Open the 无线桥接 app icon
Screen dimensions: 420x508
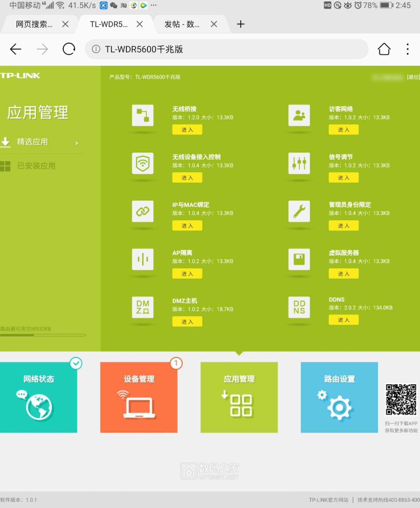143,115
